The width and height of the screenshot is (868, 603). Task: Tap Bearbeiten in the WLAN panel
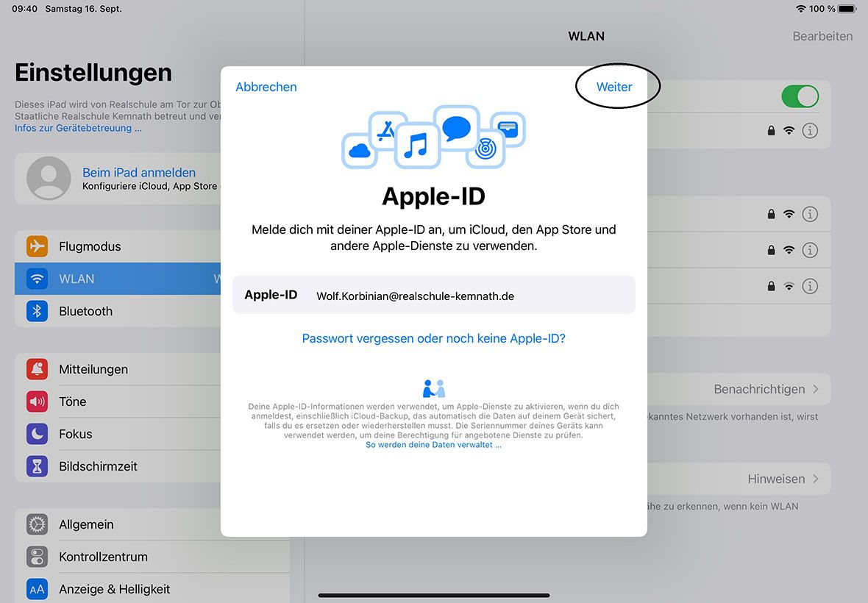[x=822, y=36]
